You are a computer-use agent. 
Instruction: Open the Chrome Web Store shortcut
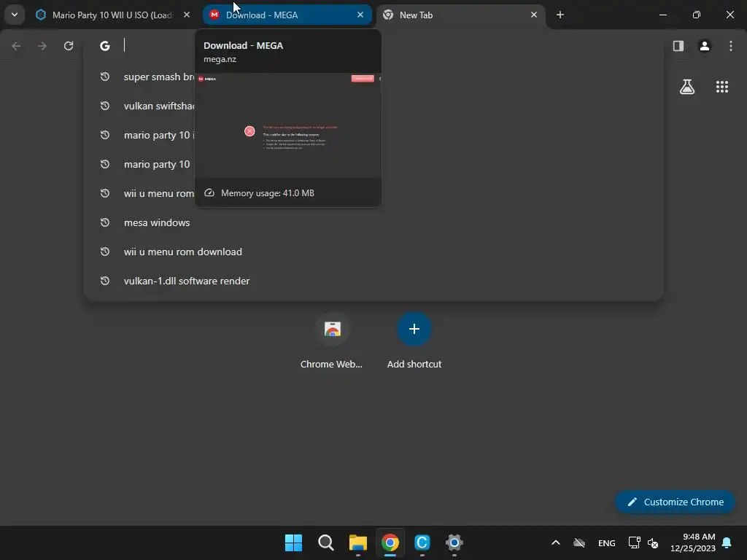332,341
